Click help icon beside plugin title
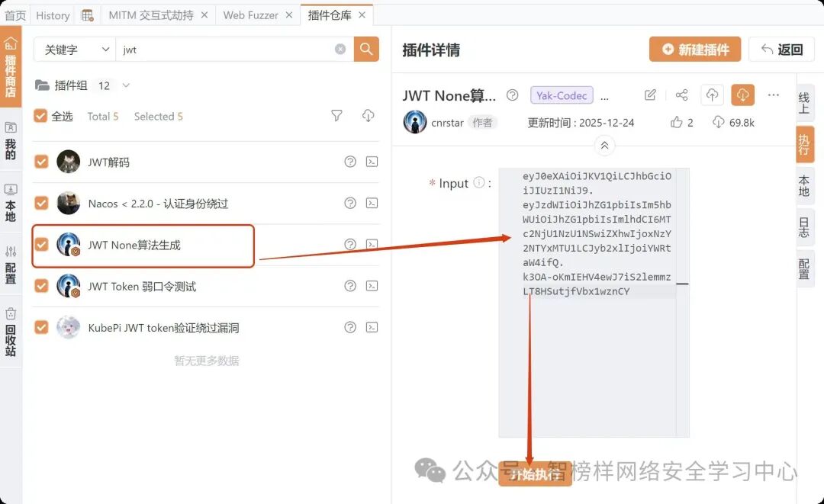 [513, 95]
